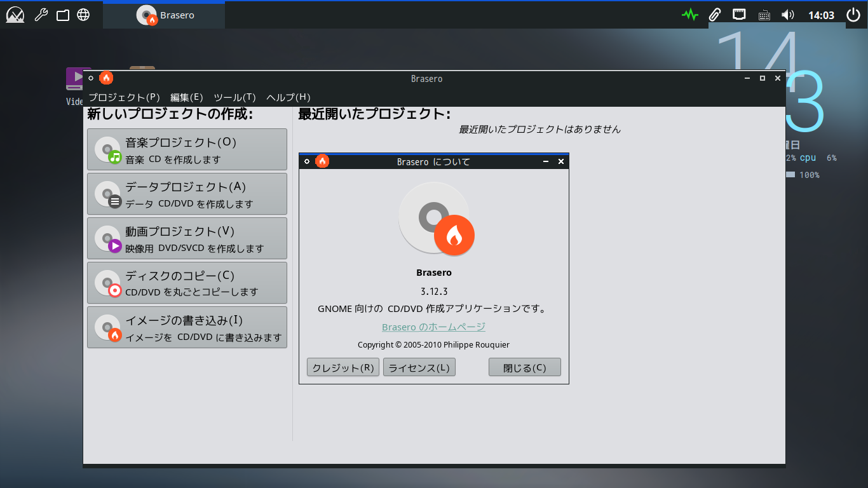This screenshot has width=868, height=488.
Task: Launch the web browser globe icon
Action: 83,15
